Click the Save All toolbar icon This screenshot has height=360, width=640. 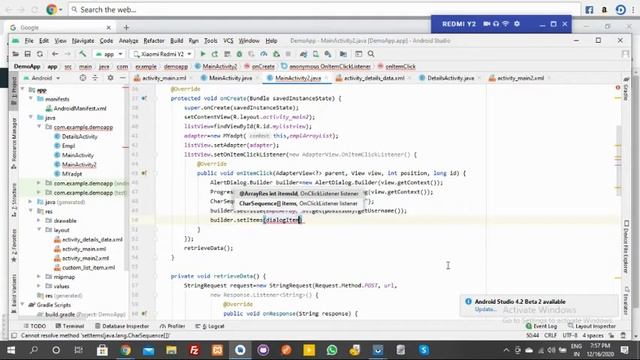(27, 54)
